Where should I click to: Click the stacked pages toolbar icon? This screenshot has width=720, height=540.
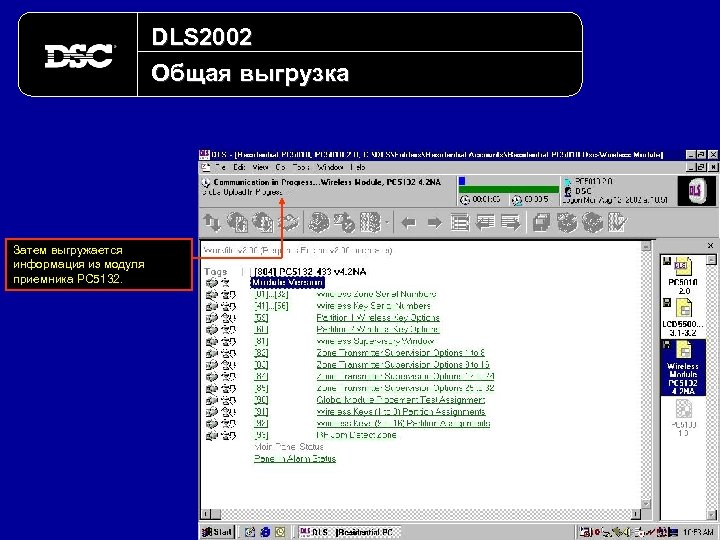pos(541,223)
